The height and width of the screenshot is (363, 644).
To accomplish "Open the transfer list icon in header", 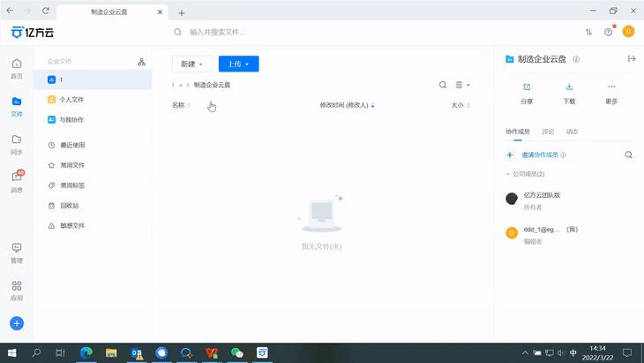I will [588, 32].
